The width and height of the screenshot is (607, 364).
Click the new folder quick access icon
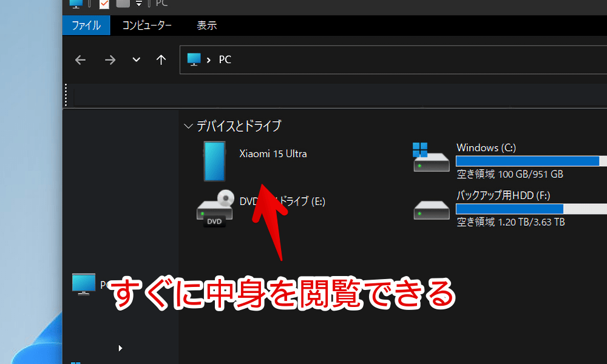point(123,3)
